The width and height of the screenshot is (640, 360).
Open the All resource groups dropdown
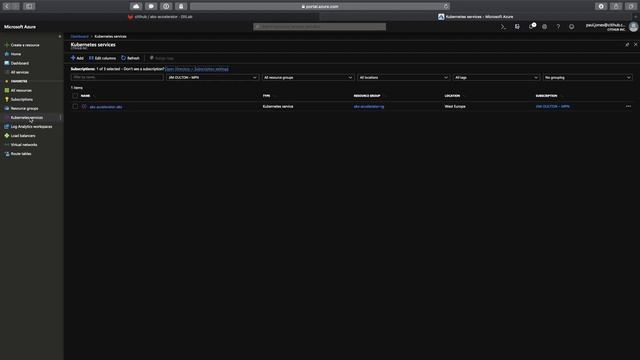pos(308,77)
